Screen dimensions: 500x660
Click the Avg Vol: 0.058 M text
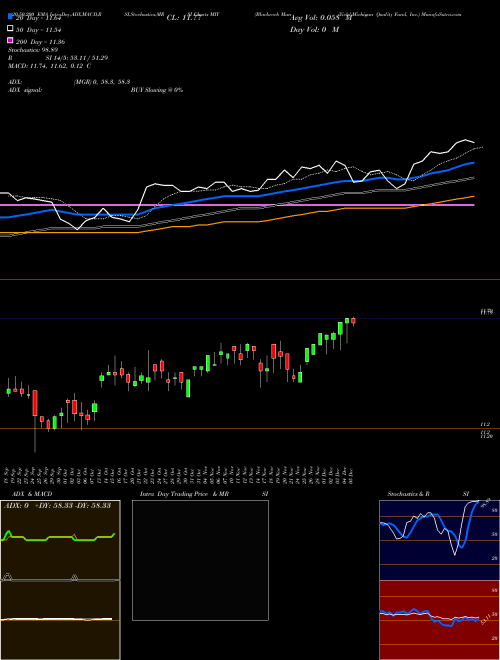point(322,18)
